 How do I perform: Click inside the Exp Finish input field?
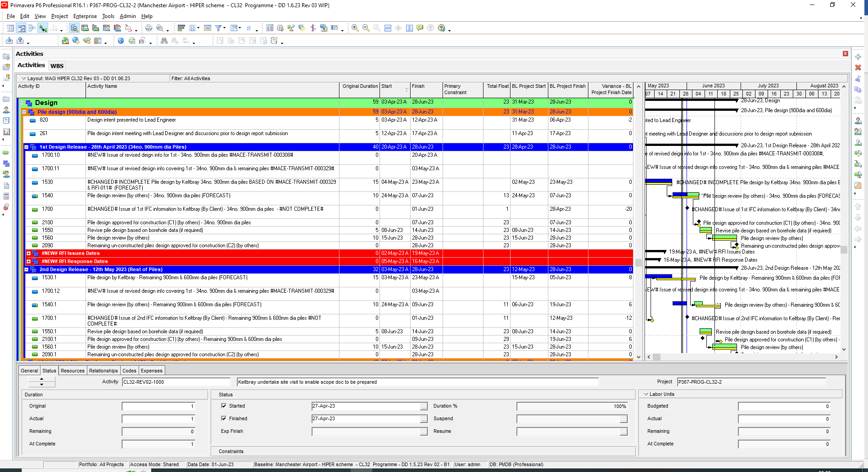coord(369,431)
